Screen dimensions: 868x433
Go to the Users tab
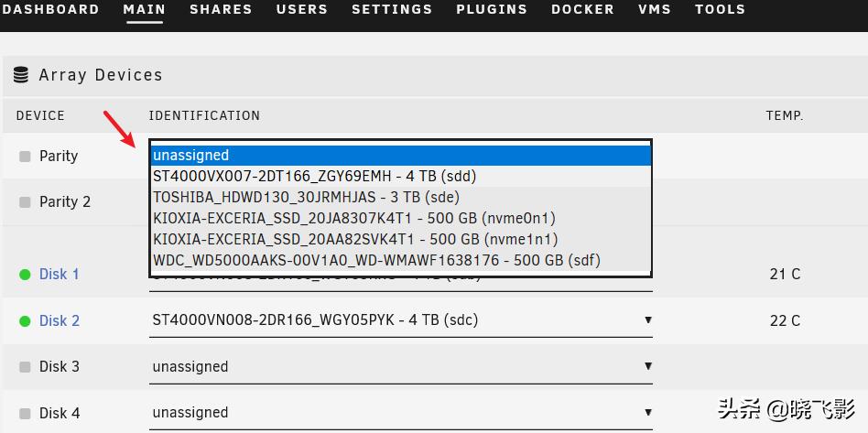point(302,9)
